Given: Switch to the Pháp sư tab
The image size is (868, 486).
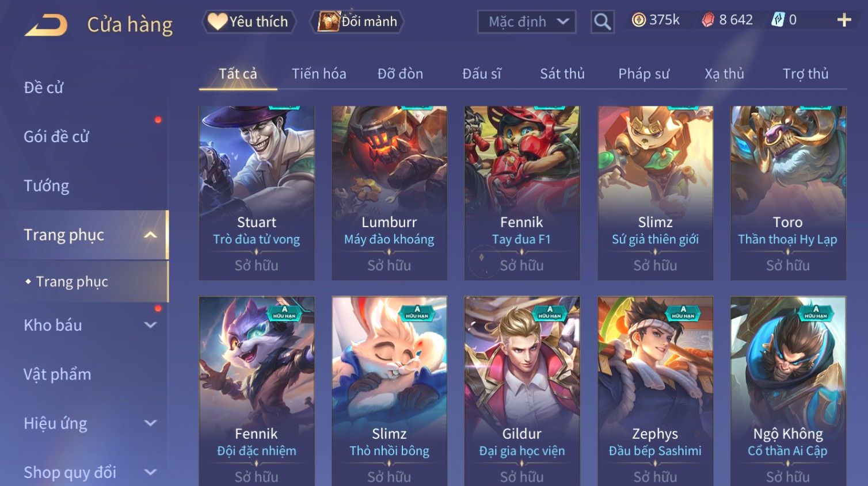Looking at the screenshot, I should (644, 74).
